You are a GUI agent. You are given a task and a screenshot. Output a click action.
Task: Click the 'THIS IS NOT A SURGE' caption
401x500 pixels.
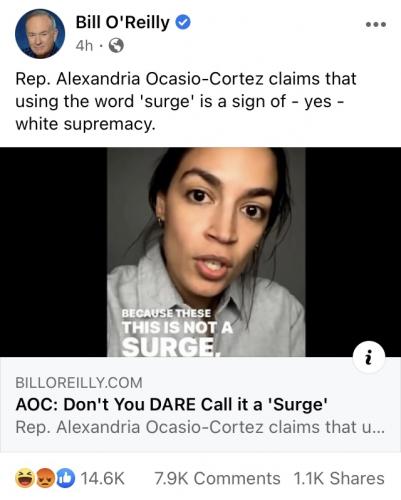point(177,337)
